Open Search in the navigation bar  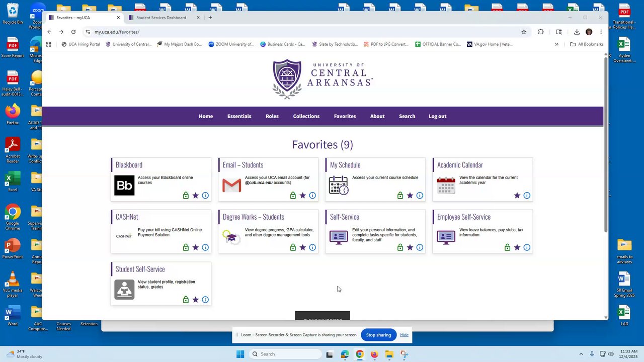(407, 116)
